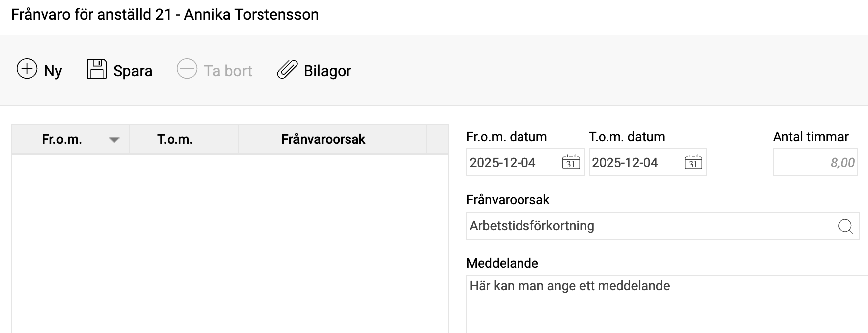Click the magnifier icon in Frånvaroorsak field
The height and width of the screenshot is (333, 868).
pyautogui.click(x=845, y=226)
